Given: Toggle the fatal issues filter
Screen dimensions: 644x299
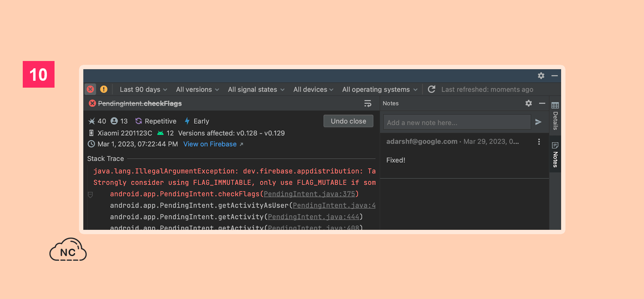Looking at the screenshot, I should 90,89.
